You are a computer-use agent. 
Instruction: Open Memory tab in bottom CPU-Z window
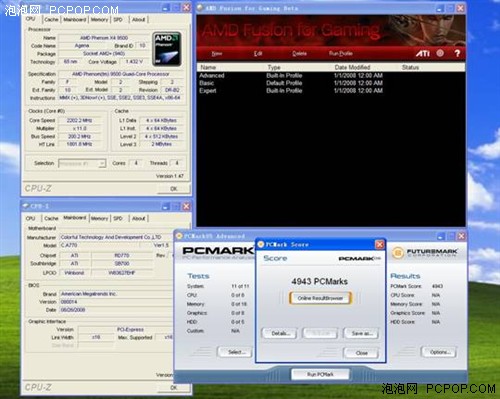point(99,218)
